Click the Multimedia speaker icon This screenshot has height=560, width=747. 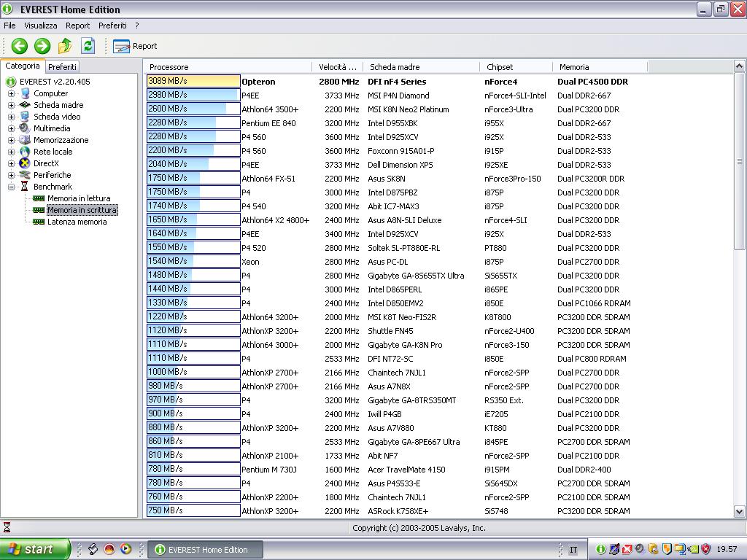25,128
